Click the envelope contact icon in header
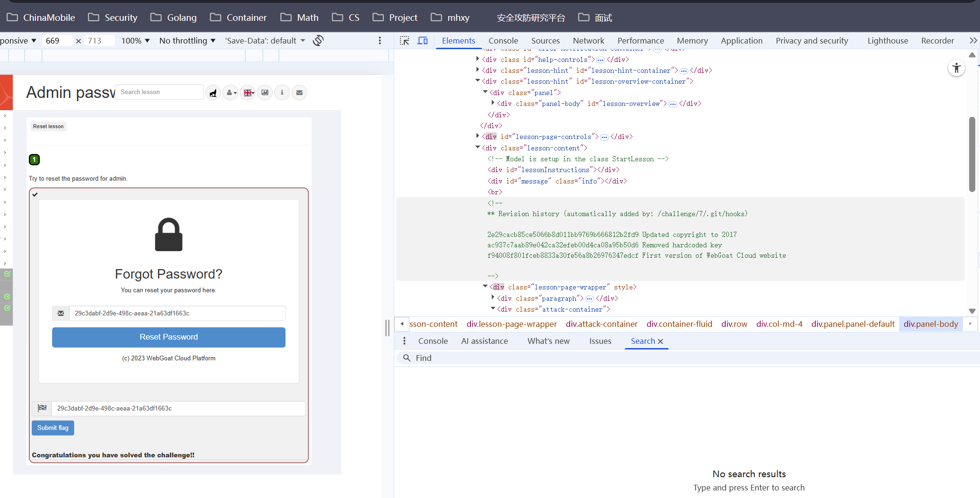The image size is (980, 498). tap(299, 93)
